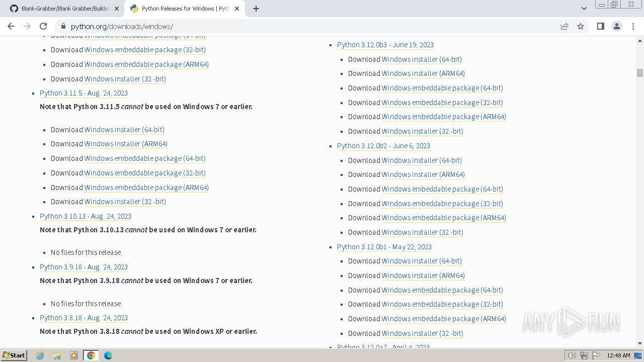Screen dimensions: 644x362
Task: Download Python 3.12.0b3 Windows installer (ARM64)
Action: 423,73
